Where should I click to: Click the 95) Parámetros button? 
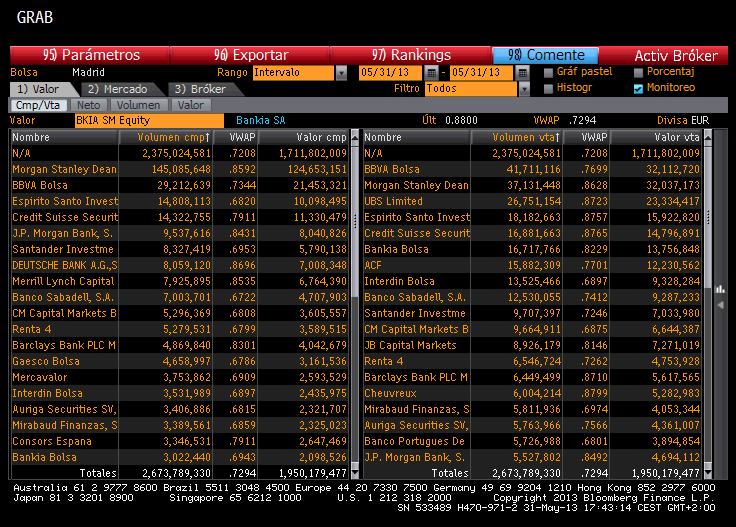pos(90,55)
